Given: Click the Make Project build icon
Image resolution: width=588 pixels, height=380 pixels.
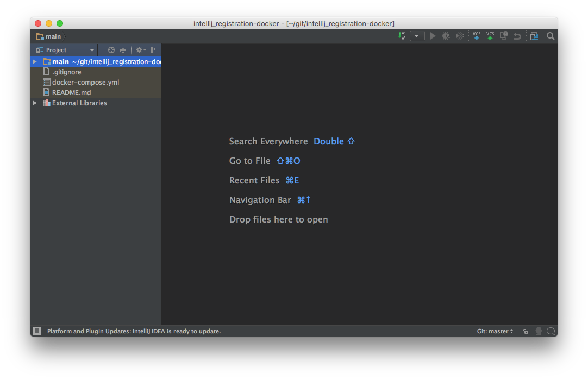Looking at the screenshot, I should click(402, 36).
